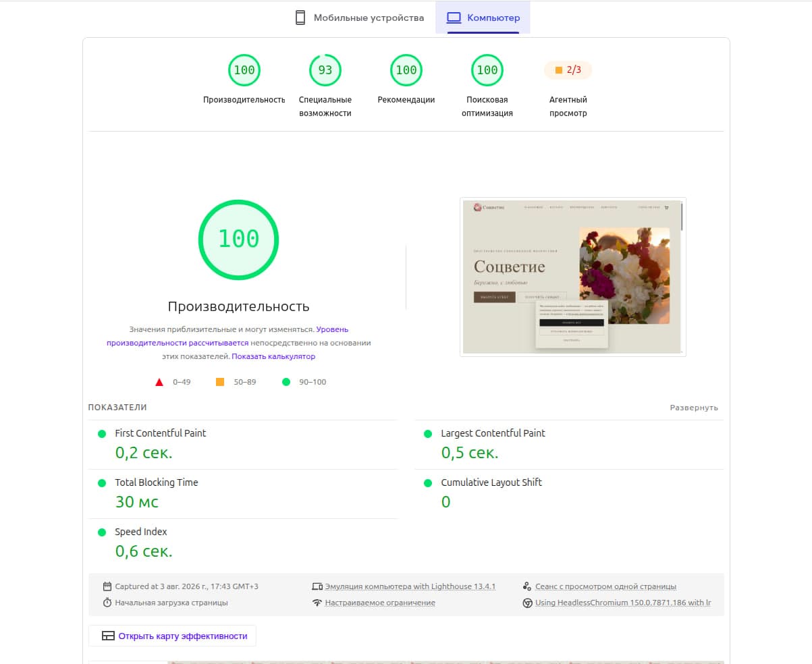Click the green dot beside Cumulative Layout Shift
The image size is (812, 664).
tap(428, 483)
